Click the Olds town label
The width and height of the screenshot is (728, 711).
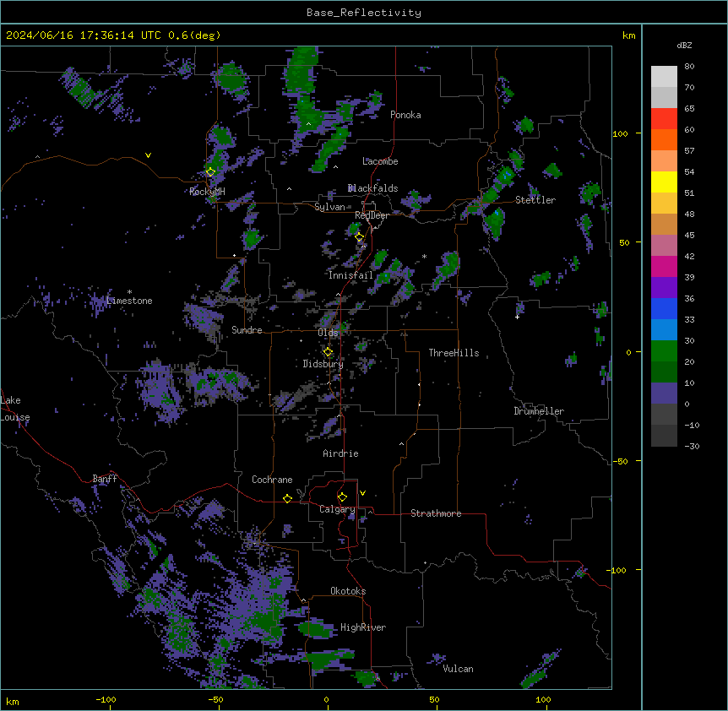coord(328,333)
